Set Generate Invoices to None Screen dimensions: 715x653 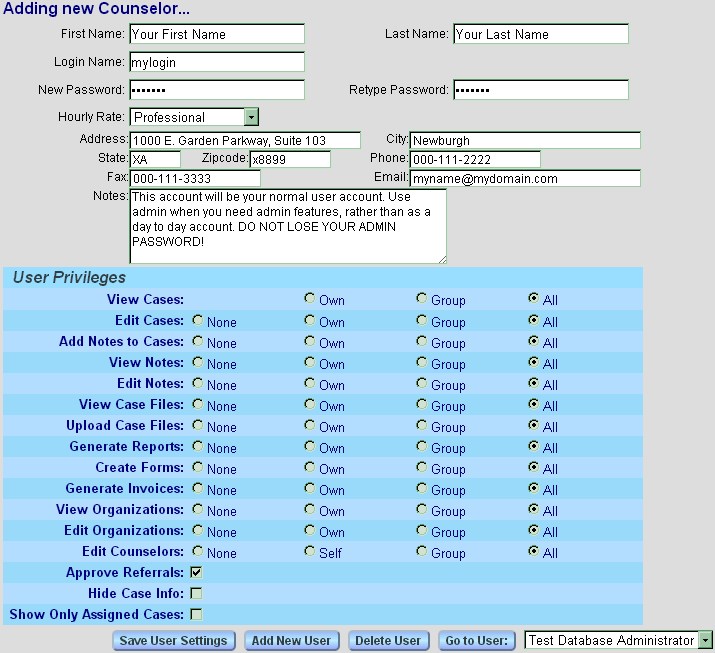point(198,489)
